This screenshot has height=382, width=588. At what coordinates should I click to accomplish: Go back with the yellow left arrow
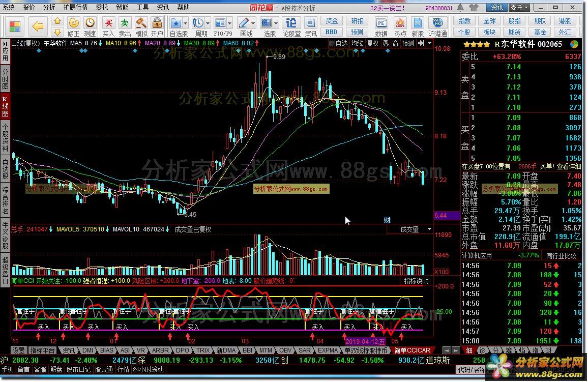(x=38, y=26)
